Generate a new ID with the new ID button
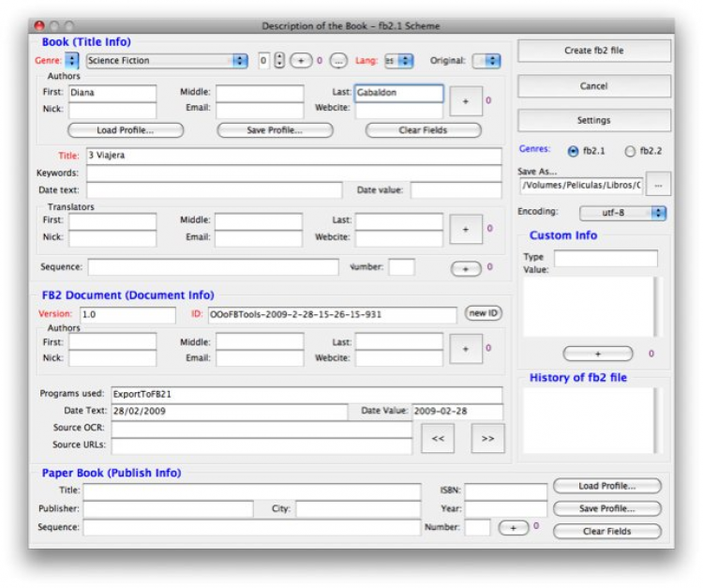703x588 pixels. point(484,313)
